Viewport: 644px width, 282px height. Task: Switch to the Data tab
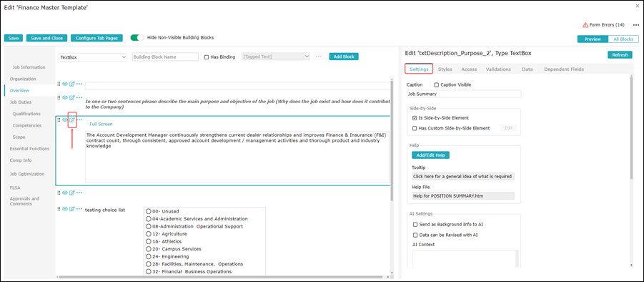[x=527, y=69]
